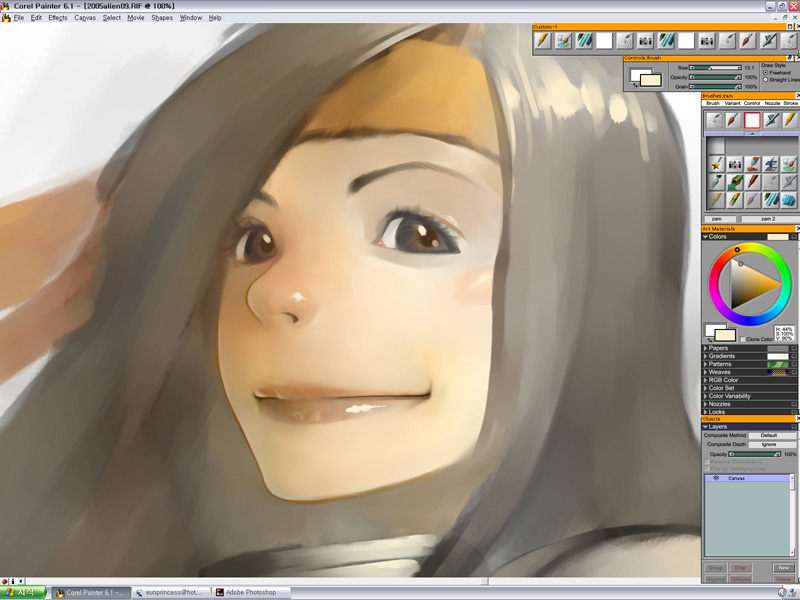Screen dimensions: 800x600
Task: Swap primary and secondary colors in Colors panel
Action: tap(710, 338)
